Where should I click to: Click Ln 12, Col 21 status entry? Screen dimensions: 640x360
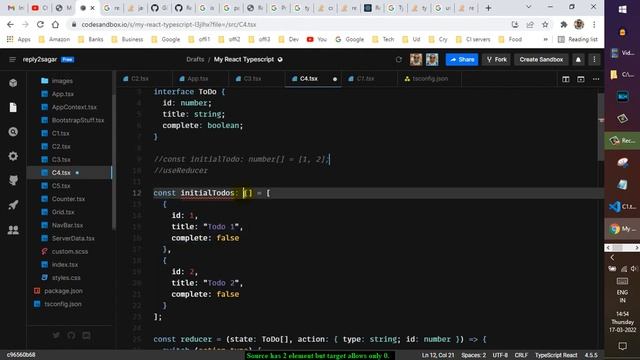point(438,355)
